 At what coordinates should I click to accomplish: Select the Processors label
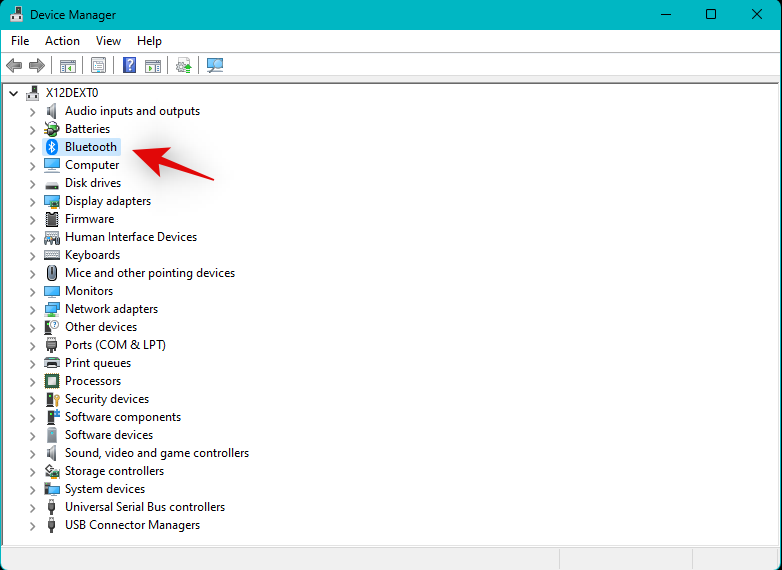(x=93, y=381)
